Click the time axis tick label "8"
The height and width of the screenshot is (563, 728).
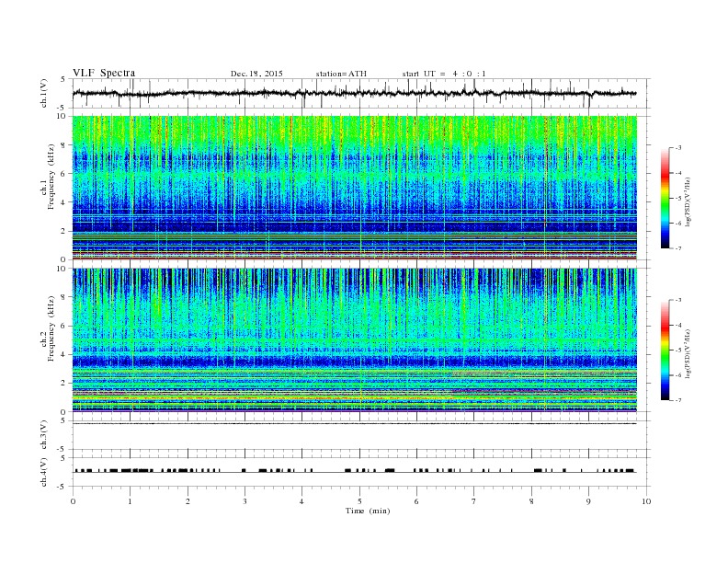pos(531,501)
